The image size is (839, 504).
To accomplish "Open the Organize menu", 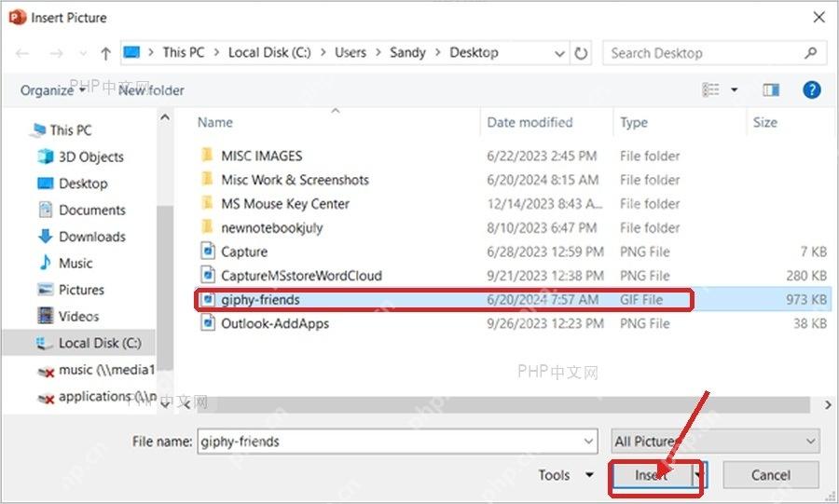I will [52, 90].
